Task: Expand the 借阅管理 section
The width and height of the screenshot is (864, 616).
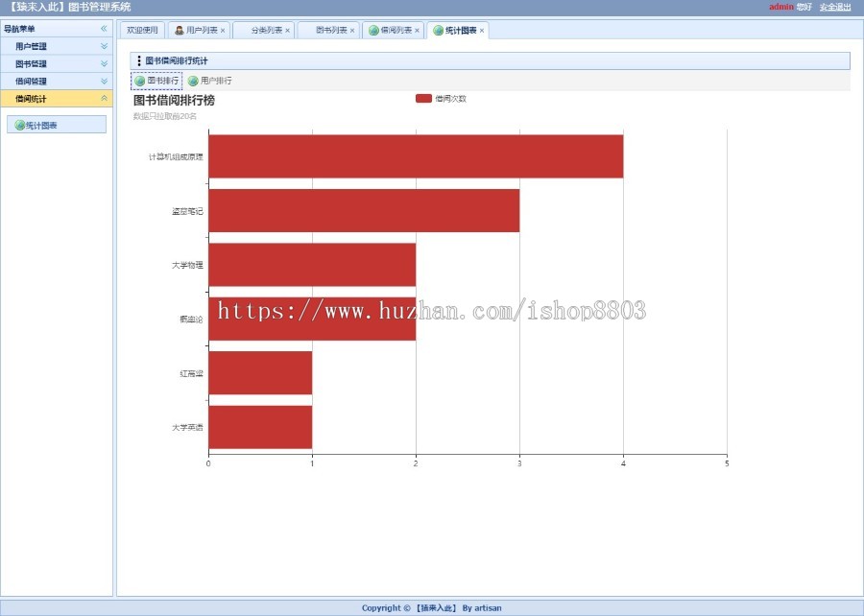Action: pyautogui.click(x=104, y=81)
